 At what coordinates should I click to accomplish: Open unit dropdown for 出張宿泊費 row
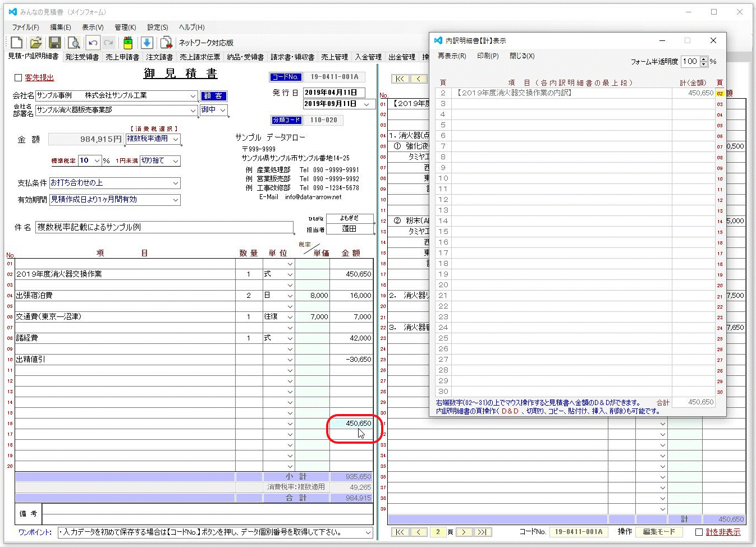pos(290,296)
